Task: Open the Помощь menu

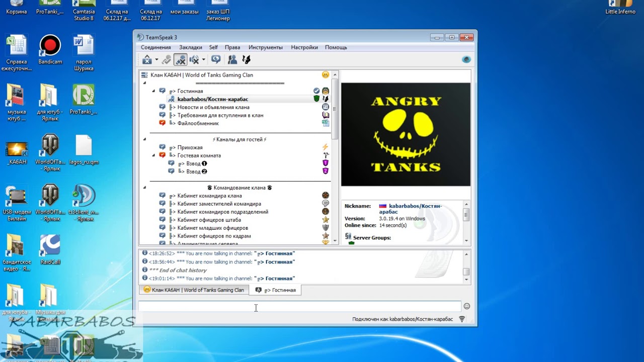Action: (336, 47)
